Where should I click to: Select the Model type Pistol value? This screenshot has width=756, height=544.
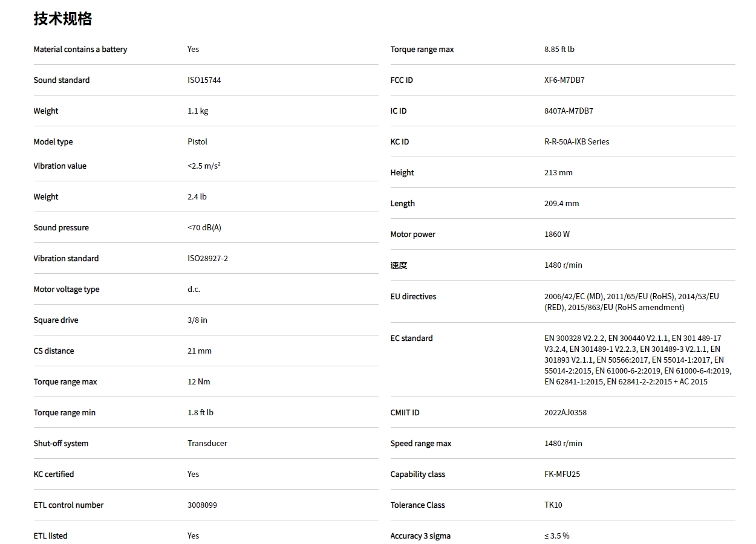point(197,141)
